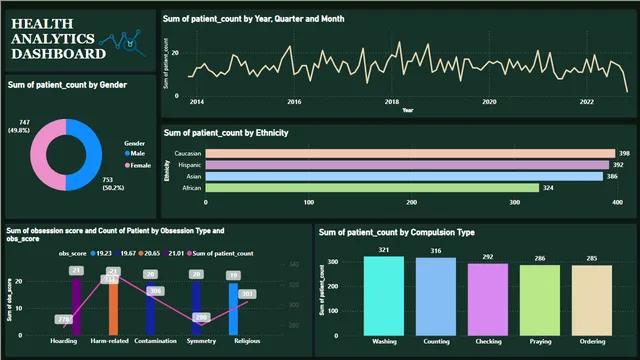Screen dimensions: 640x360
Task: Select the turquoise Washing compulsion bar
Action: click(384, 296)
